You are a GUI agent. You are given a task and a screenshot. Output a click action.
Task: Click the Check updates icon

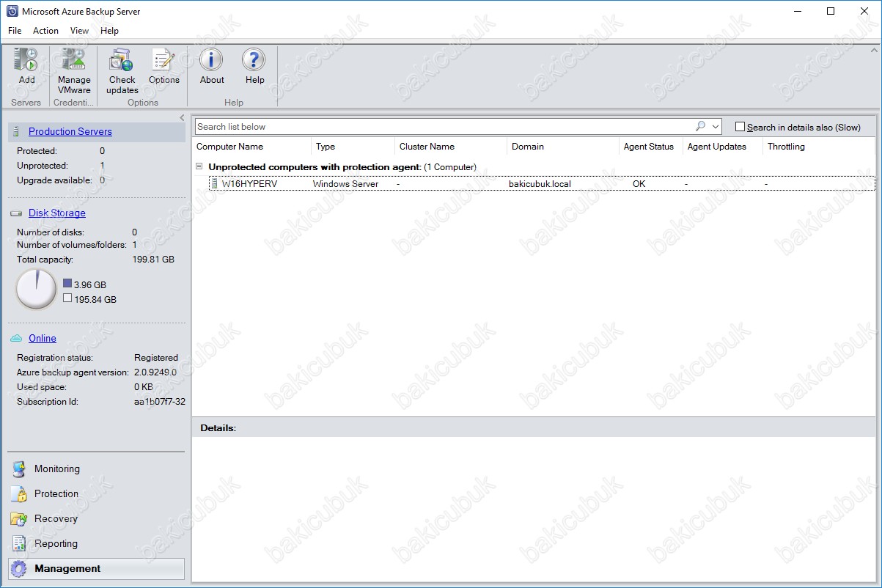pos(121,60)
